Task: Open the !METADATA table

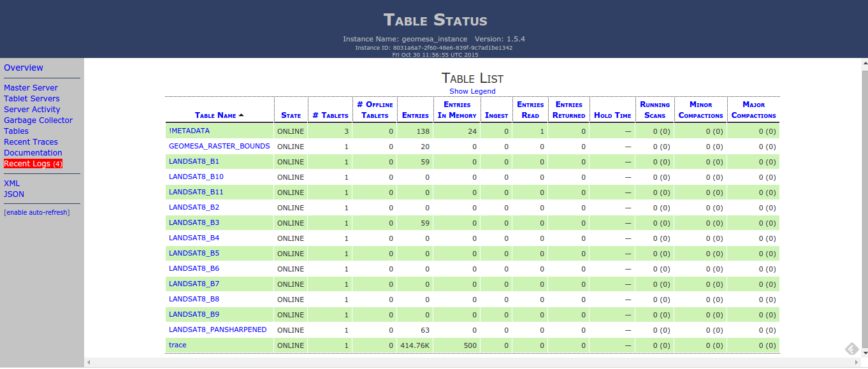Action: pyautogui.click(x=189, y=131)
